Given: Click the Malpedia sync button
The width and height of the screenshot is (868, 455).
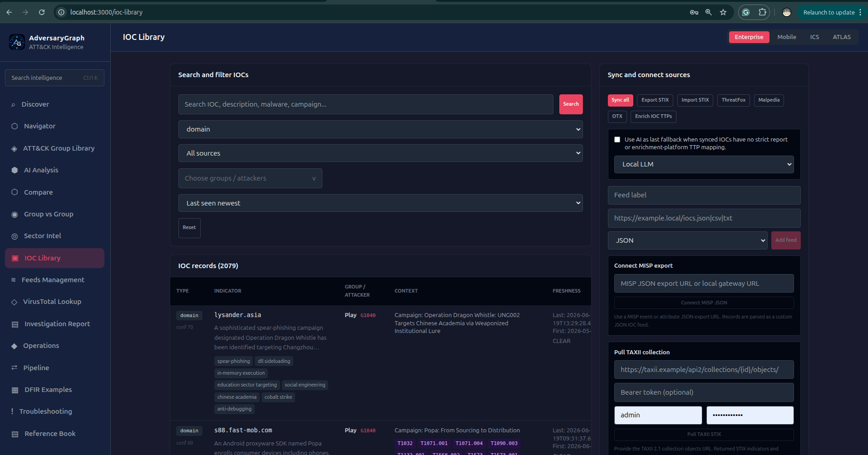Looking at the screenshot, I should point(769,100).
